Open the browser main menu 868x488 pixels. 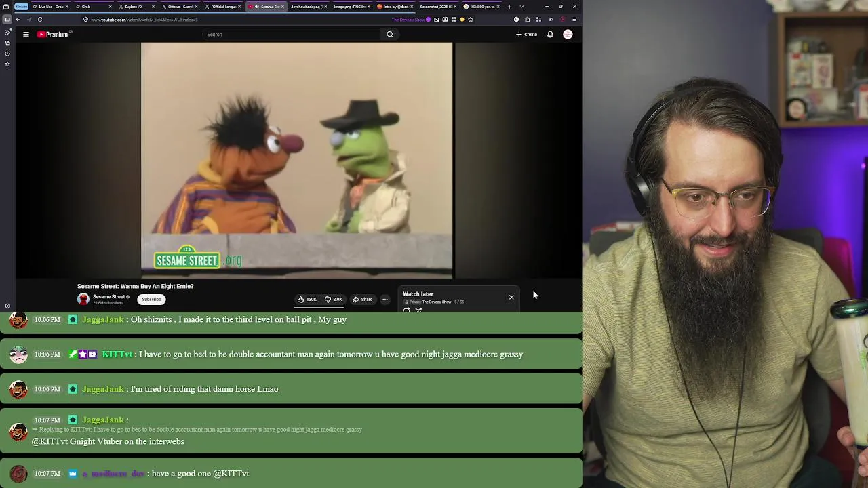coord(574,20)
